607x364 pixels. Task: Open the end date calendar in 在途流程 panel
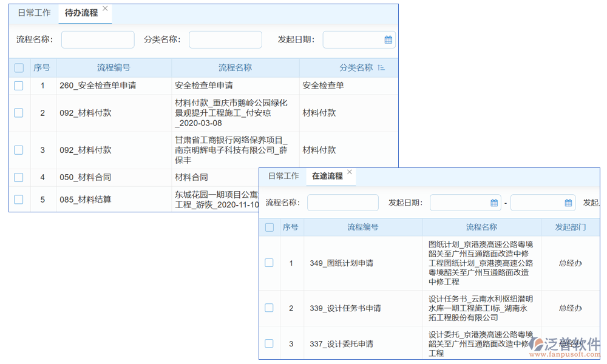[x=569, y=202]
